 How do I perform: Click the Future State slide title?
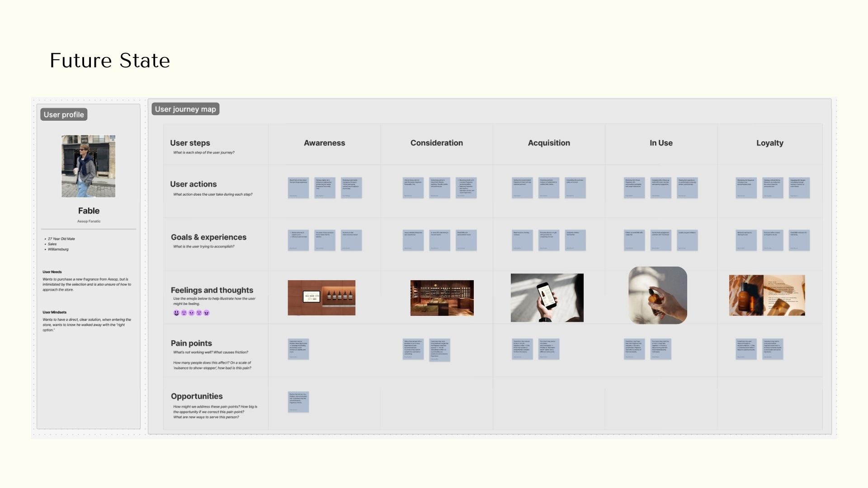point(110,61)
